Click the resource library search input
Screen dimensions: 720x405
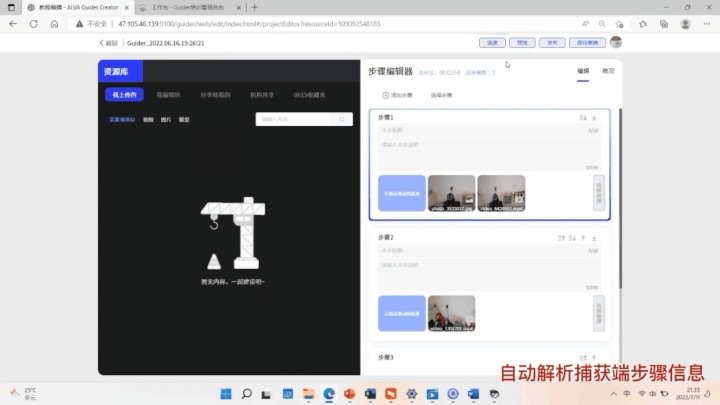pos(293,119)
